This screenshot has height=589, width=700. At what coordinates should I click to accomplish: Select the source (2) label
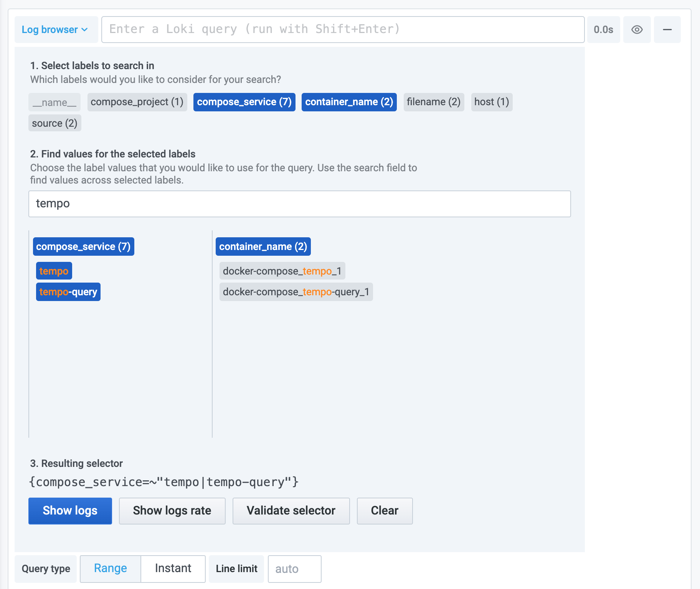point(54,123)
